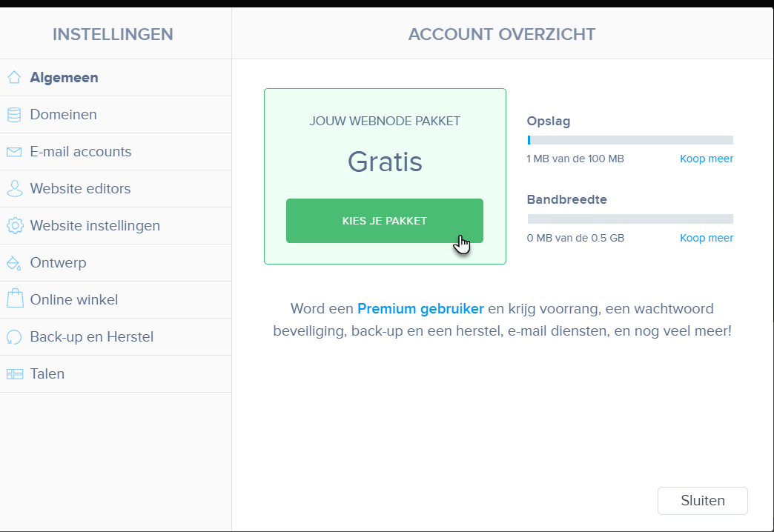Open the Domeinen settings section
This screenshot has height=532, width=774.
point(116,115)
